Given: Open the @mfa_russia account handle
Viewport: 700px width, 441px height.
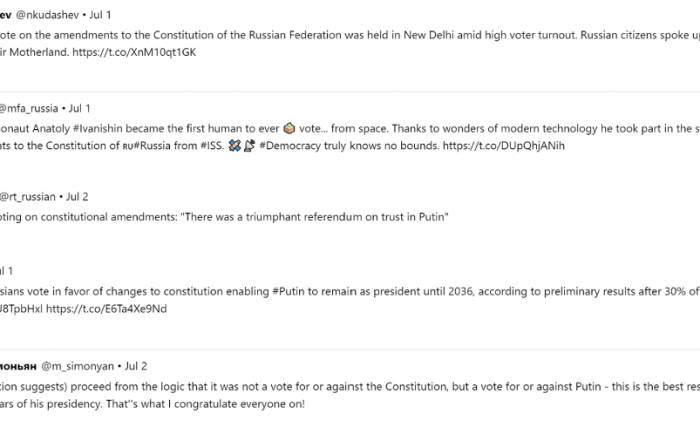Looking at the screenshot, I should click(x=29, y=108).
